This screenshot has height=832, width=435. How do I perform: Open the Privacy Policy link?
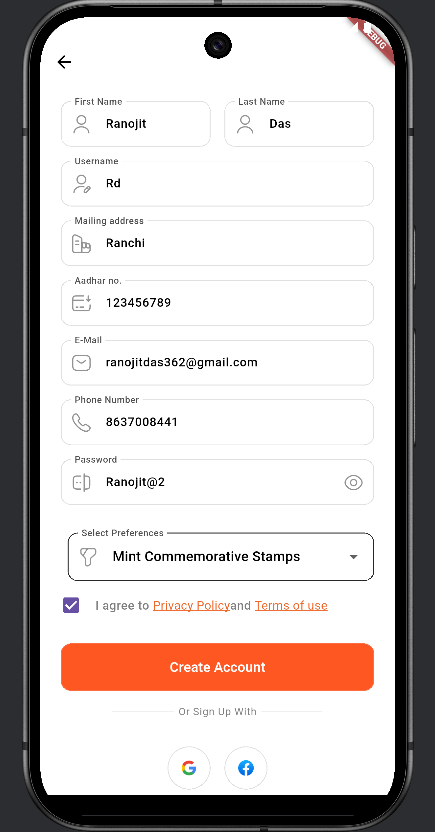(x=192, y=605)
